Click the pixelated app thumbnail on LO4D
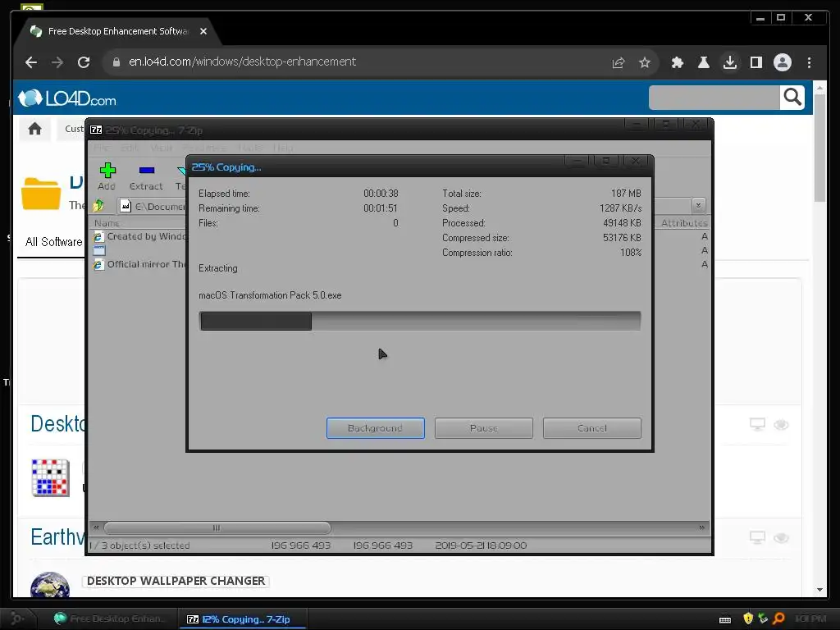Viewport: 840px width, 630px height. 50,478
